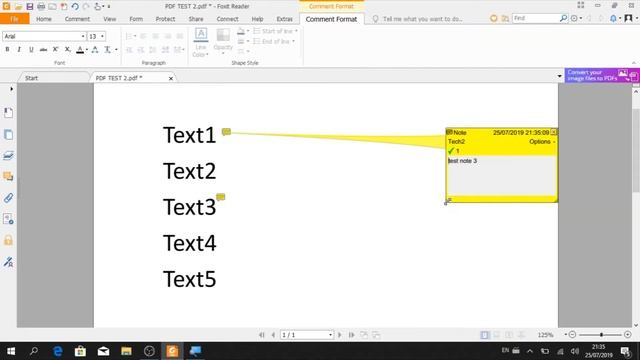This screenshot has width=640, height=360.
Task: Click the note text 'test note 3'
Action: 462,161
